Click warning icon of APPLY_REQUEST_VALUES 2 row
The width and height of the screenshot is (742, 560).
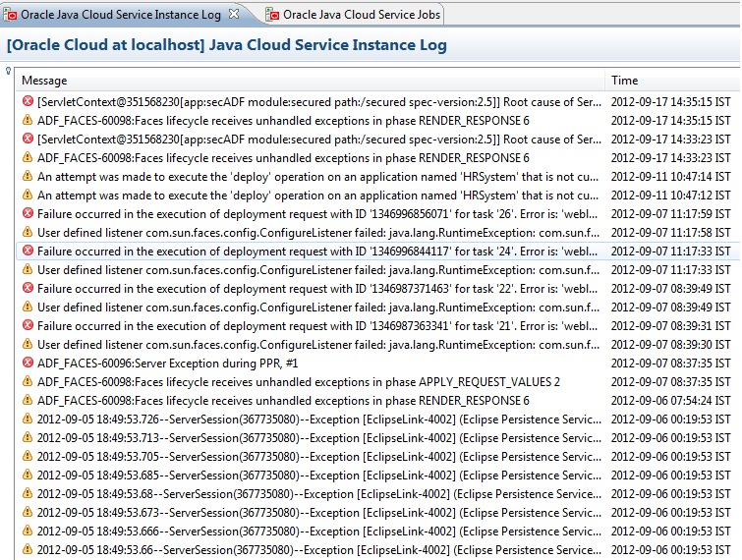tap(28, 381)
